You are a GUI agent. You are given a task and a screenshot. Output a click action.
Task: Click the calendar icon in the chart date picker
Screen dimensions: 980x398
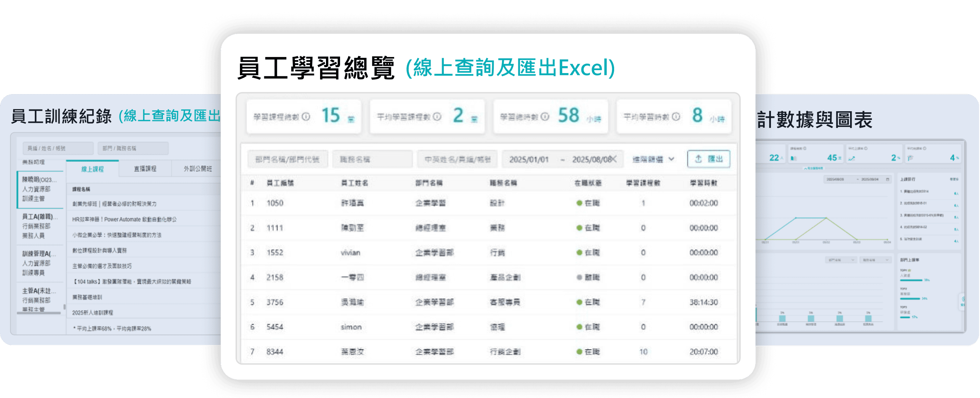tap(887, 180)
